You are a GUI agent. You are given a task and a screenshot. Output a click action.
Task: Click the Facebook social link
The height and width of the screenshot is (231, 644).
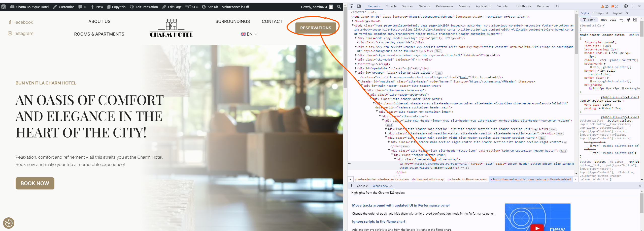pyautogui.click(x=20, y=22)
